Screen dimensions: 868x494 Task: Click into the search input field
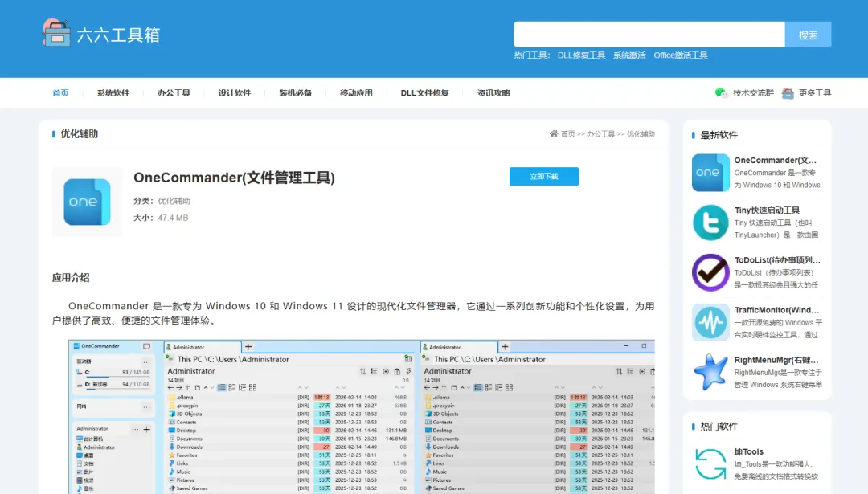click(649, 35)
